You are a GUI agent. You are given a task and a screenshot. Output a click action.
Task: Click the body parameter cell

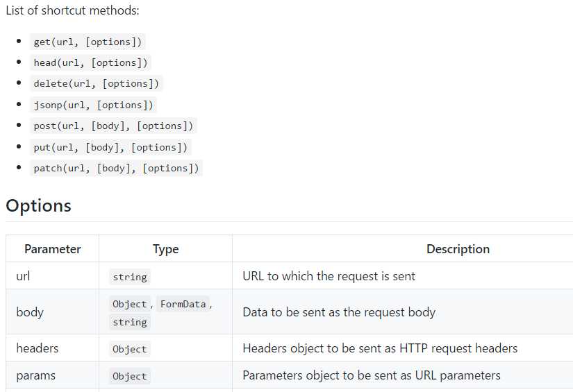tap(30, 312)
